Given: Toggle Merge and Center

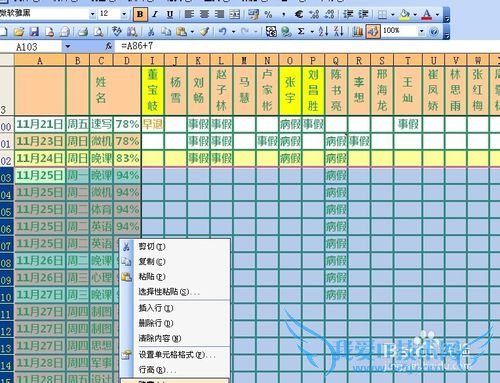Looking at the screenshot, I should coord(235,14).
